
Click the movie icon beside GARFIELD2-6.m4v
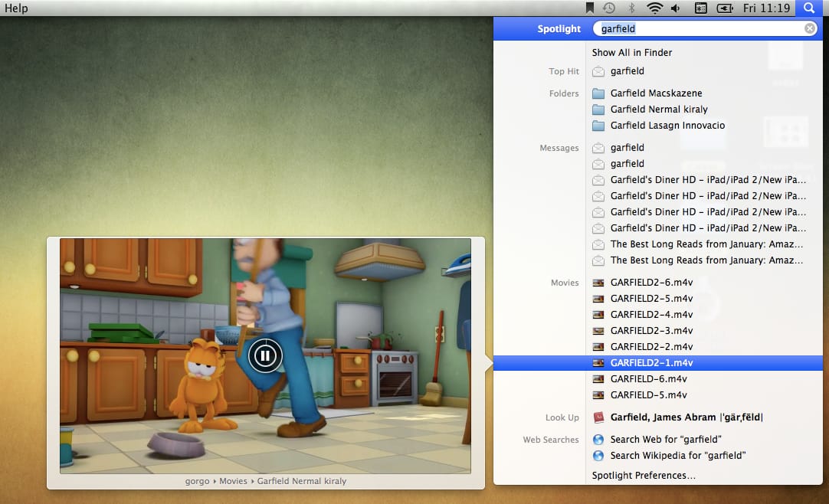tap(598, 283)
